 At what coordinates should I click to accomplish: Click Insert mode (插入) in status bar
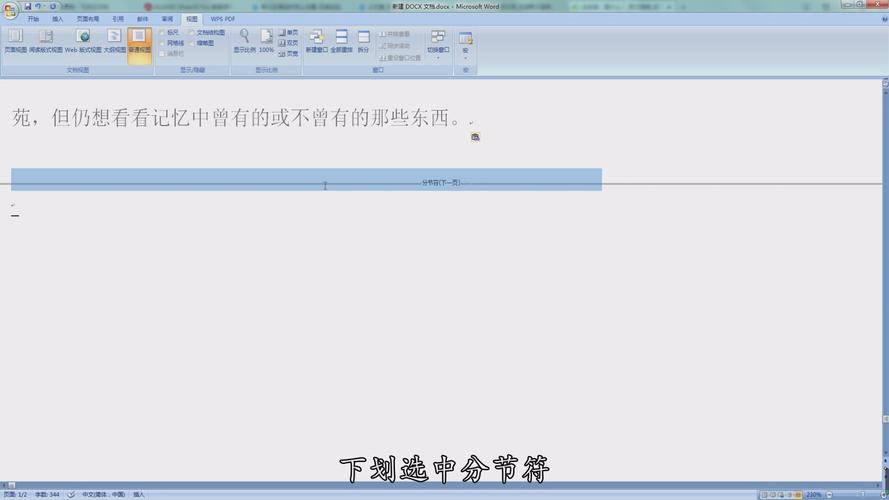[x=139, y=495]
